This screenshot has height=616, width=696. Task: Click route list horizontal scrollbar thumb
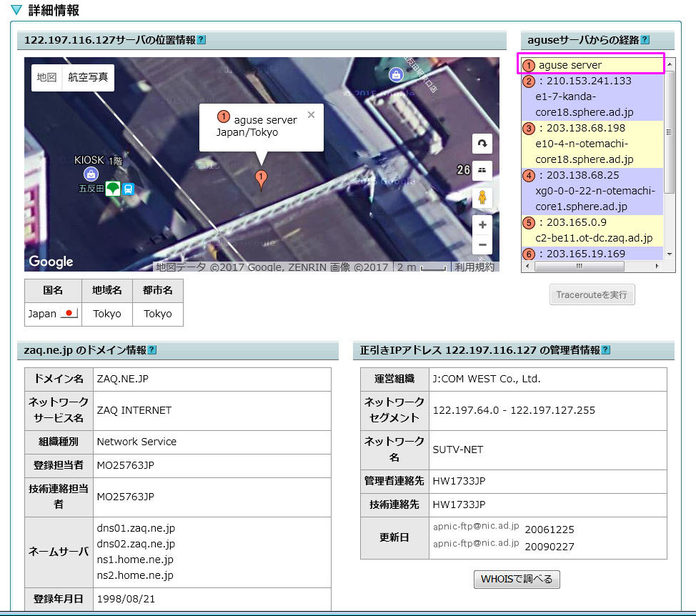click(x=580, y=267)
